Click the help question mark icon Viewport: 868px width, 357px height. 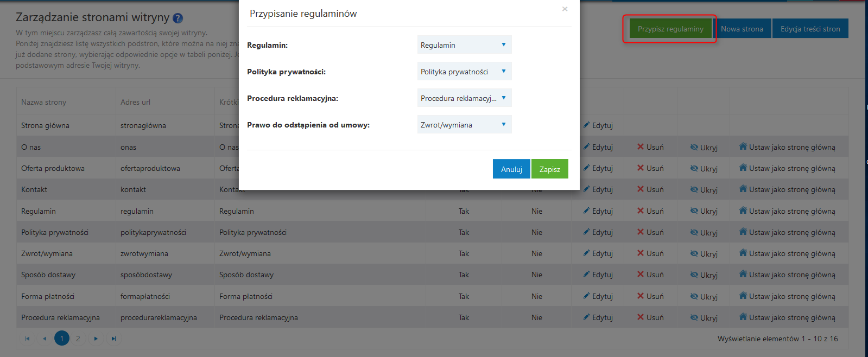[x=178, y=18]
